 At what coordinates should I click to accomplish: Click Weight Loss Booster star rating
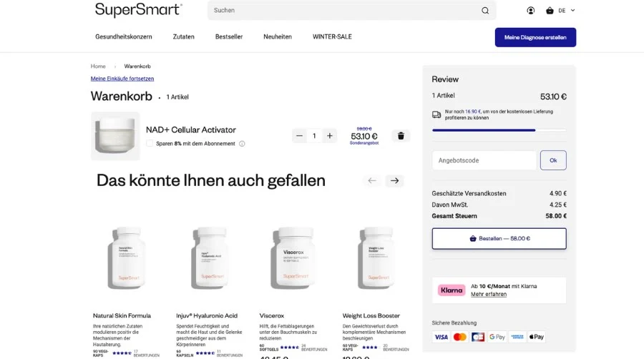[x=370, y=348]
